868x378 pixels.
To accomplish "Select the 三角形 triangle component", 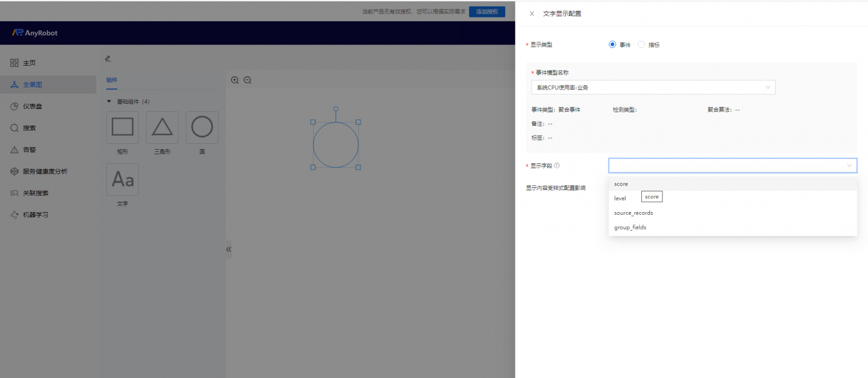I will pyautogui.click(x=162, y=127).
